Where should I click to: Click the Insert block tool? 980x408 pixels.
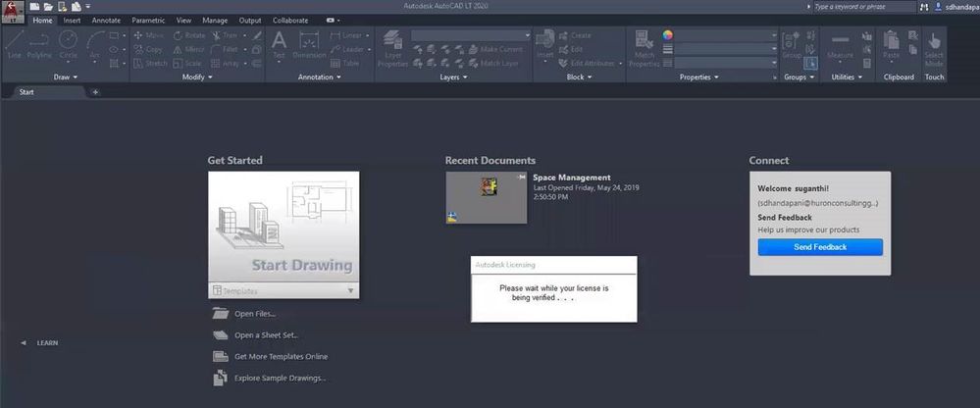coord(545,45)
